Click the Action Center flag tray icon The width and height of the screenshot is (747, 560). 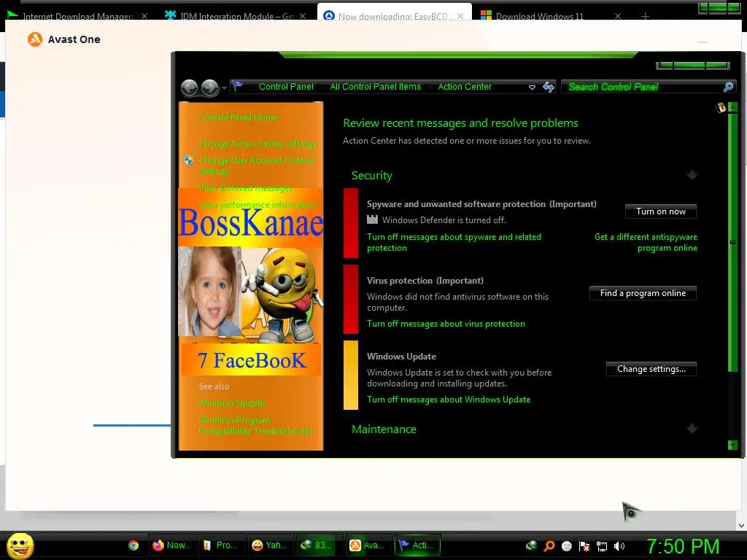coord(584,545)
